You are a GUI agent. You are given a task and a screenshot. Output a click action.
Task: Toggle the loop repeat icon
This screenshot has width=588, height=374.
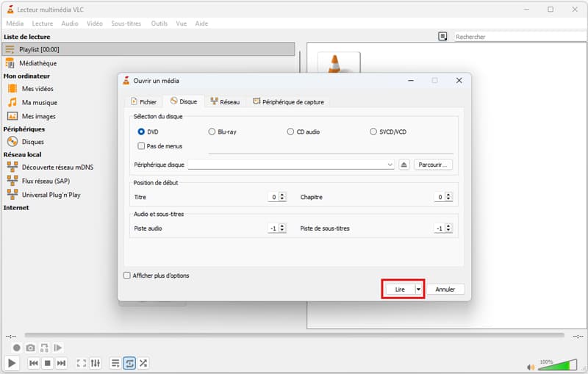[129, 363]
